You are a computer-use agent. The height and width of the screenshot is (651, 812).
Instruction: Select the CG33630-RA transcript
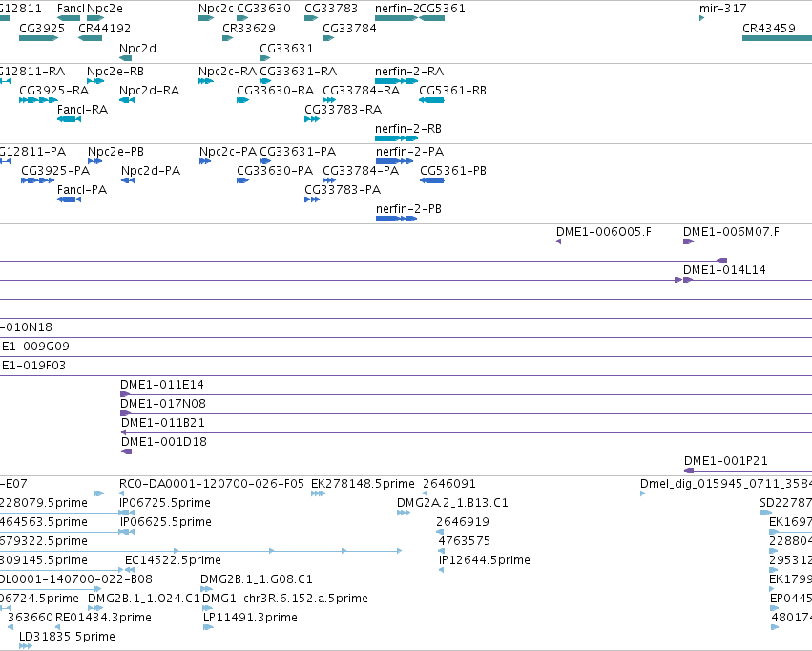click(x=243, y=100)
